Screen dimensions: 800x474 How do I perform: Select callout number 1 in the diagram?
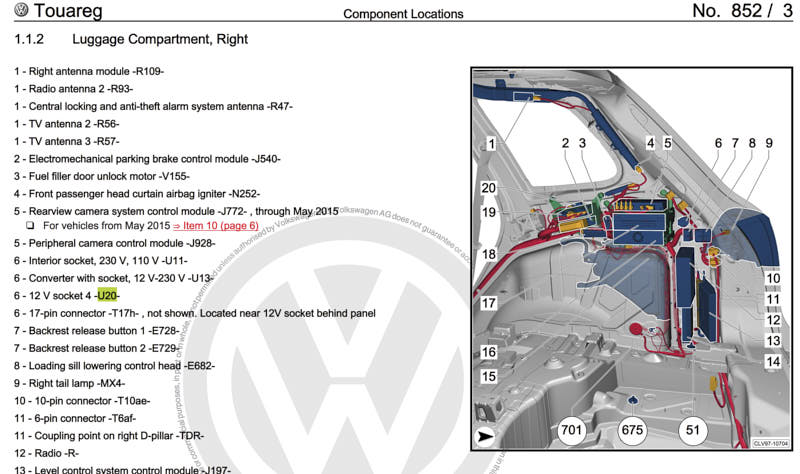click(x=492, y=144)
